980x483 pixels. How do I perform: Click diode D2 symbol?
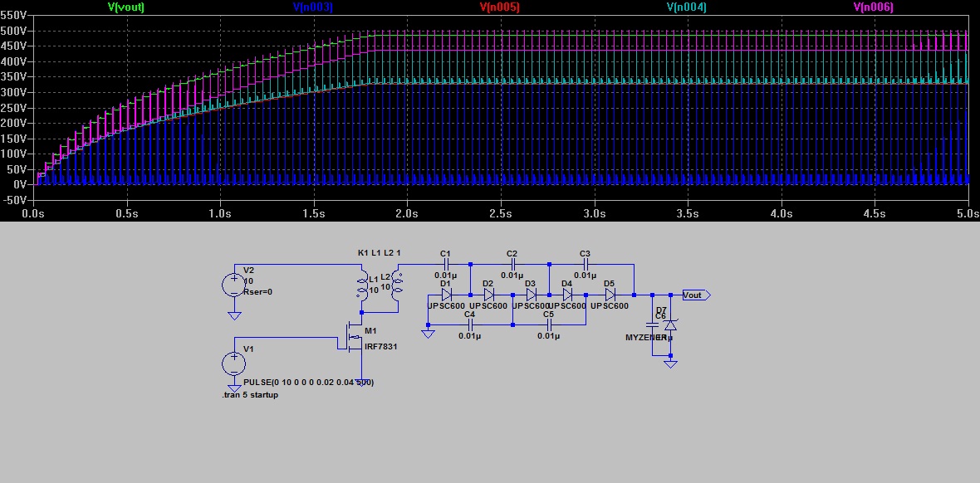[488, 295]
